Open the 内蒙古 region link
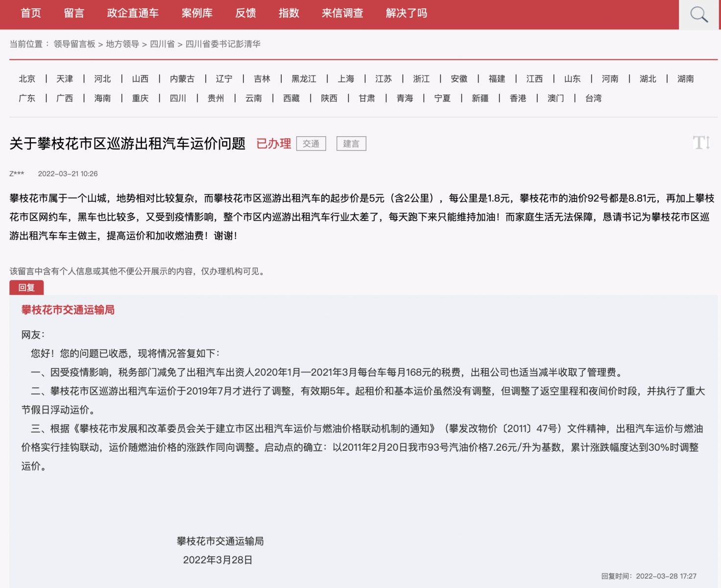This screenshot has width=721, height=588. click(182, 79)
